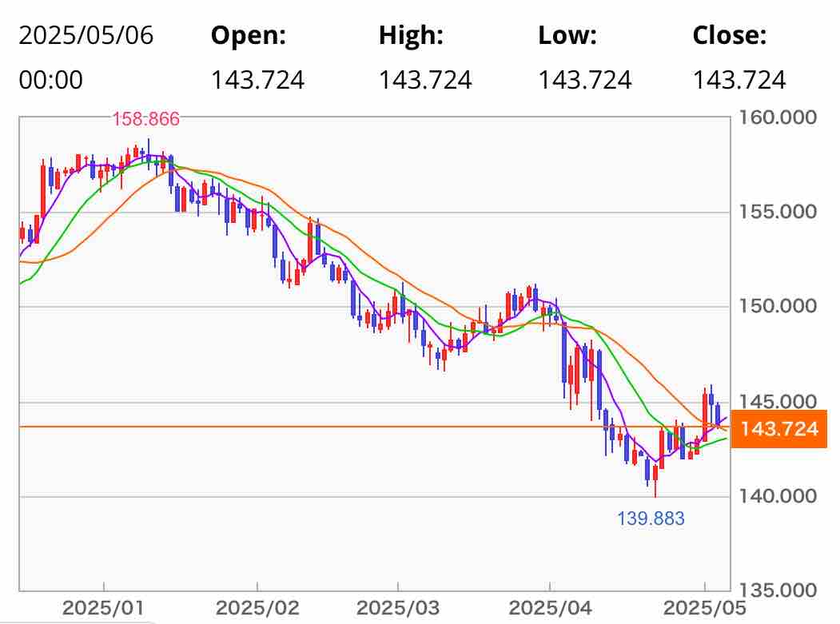Click the pink 158.866 chart high annotation

(145, 119)
